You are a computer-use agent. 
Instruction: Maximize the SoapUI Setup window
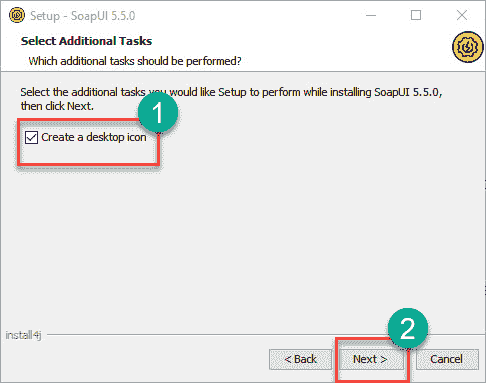(x=416, y=15)
